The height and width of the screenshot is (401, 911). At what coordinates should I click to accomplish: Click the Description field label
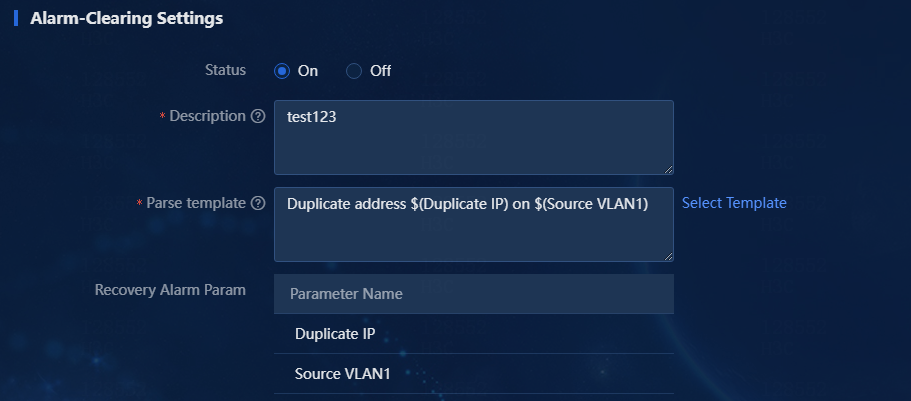click(x=207, y=116)
